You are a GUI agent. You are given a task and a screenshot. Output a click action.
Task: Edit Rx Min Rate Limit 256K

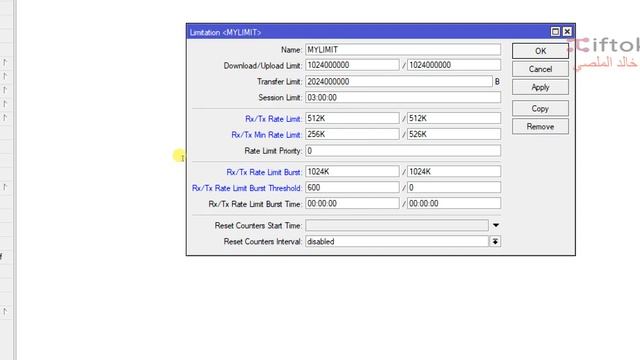(352, 134)
